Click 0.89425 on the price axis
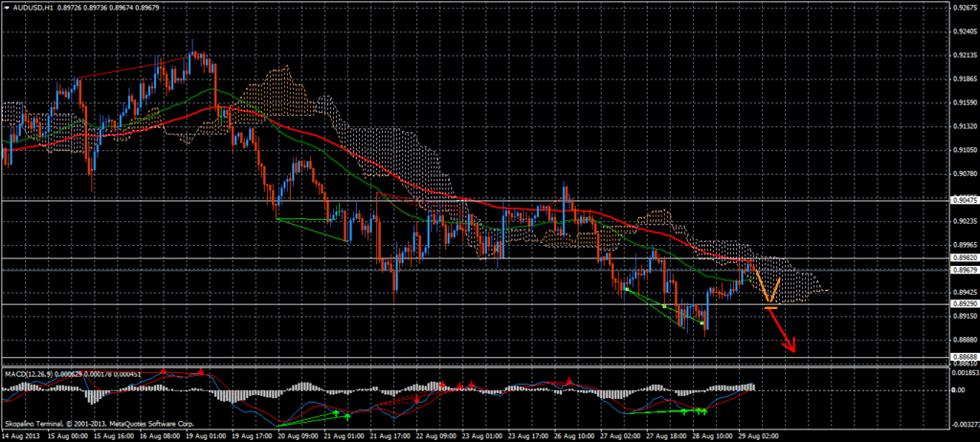 click(964, 292)
